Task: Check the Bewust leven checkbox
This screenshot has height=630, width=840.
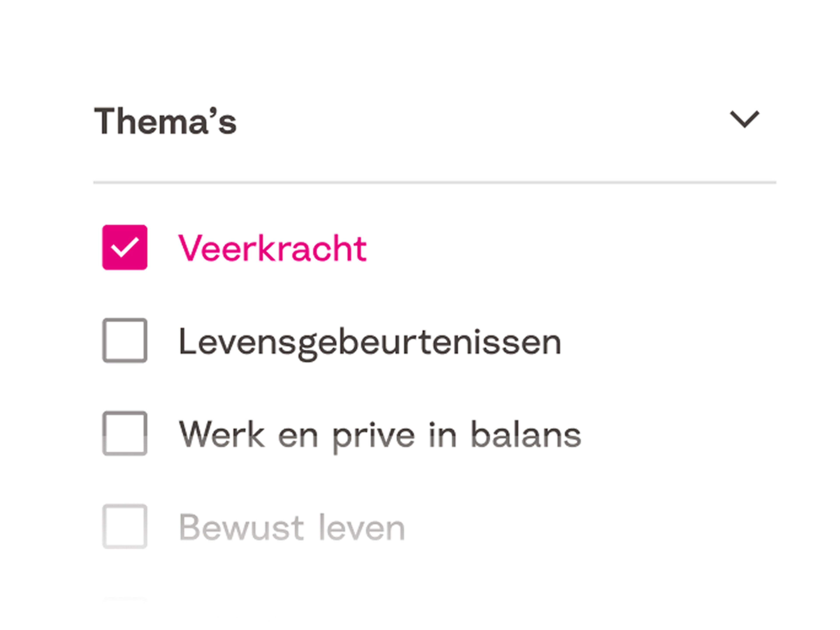Action: pos(124,526)
